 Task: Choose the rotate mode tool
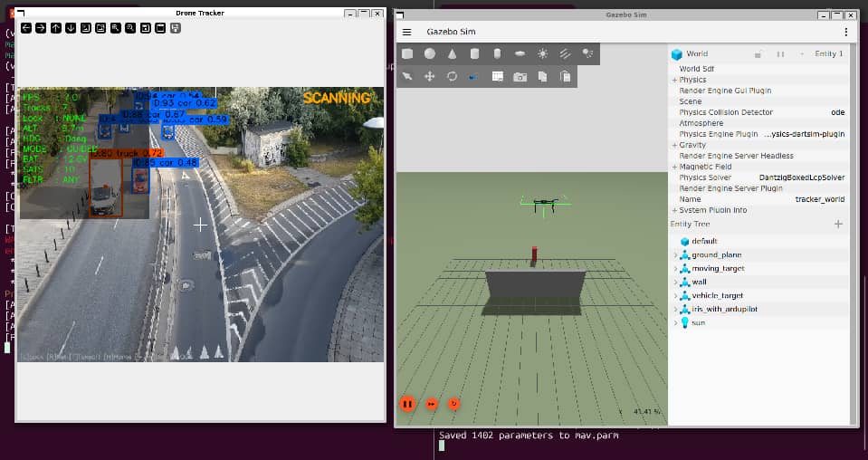(453, 76)
